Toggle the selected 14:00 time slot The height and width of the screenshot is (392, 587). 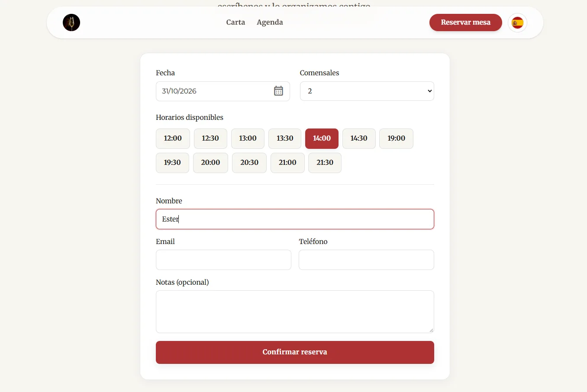coord(322,138)
